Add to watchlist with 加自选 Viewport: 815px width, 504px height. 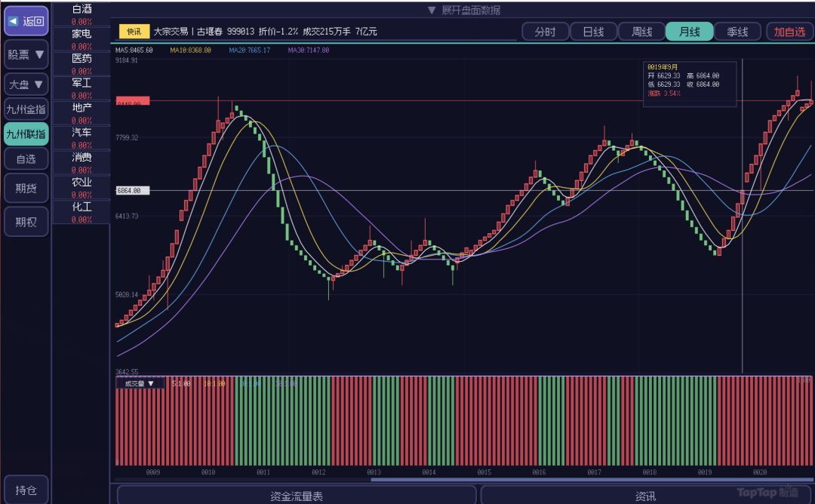click(789, 32)
